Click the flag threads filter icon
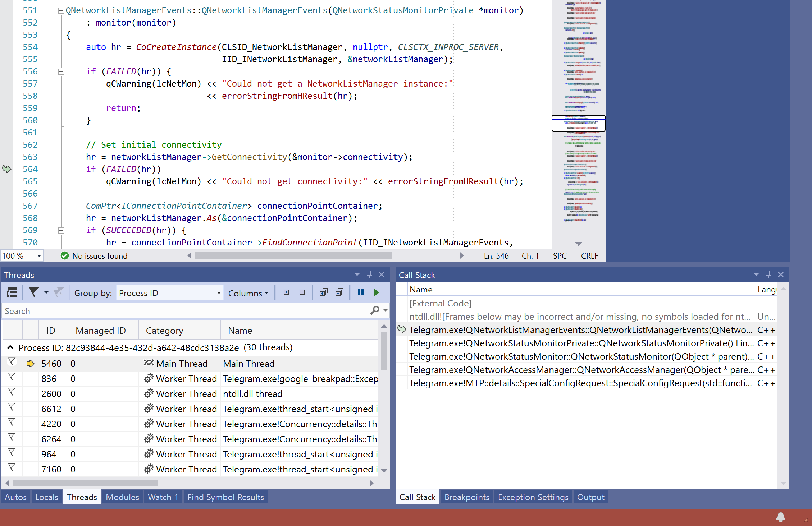This screenshot has width=812, height=526. pos(34,293)
